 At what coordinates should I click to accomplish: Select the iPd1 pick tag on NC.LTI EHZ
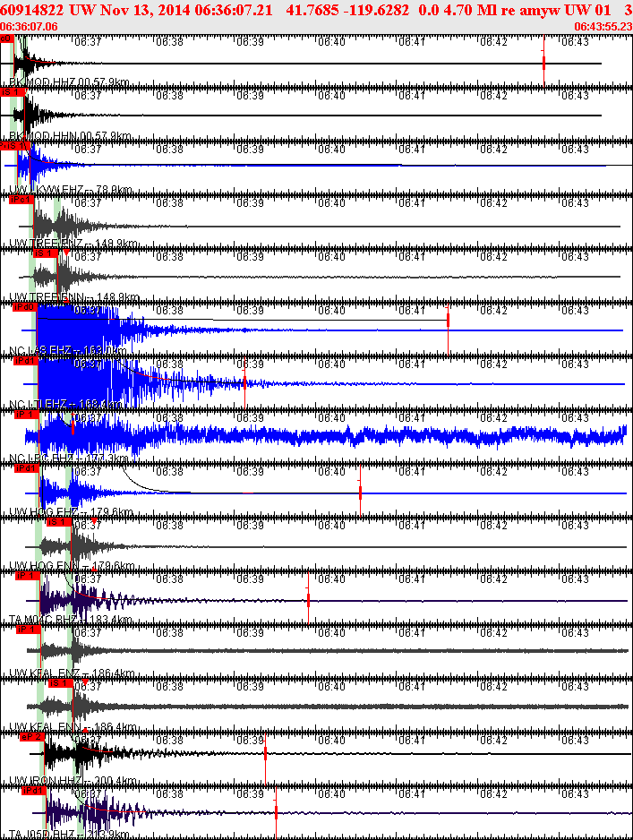(26, 361)
